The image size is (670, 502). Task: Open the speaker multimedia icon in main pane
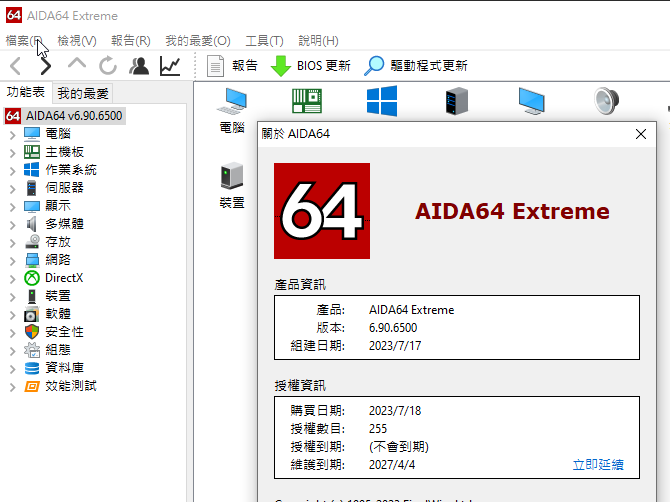pos(606,101)
